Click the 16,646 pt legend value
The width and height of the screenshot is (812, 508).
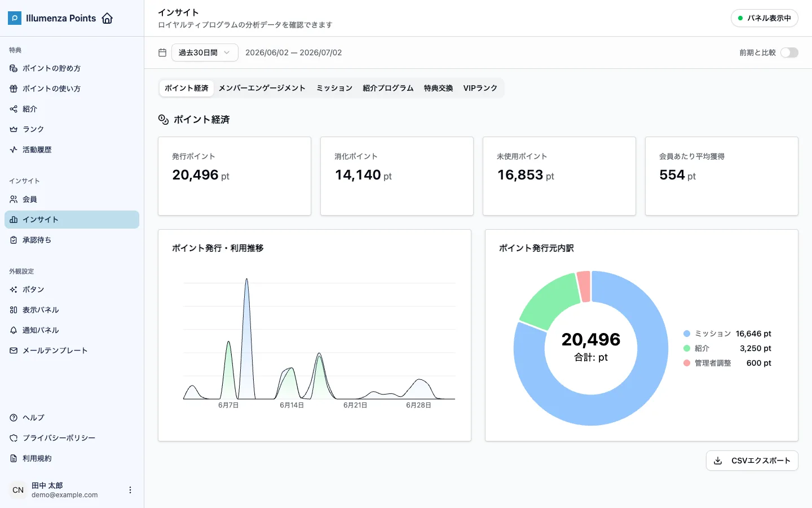coord(753,334)
